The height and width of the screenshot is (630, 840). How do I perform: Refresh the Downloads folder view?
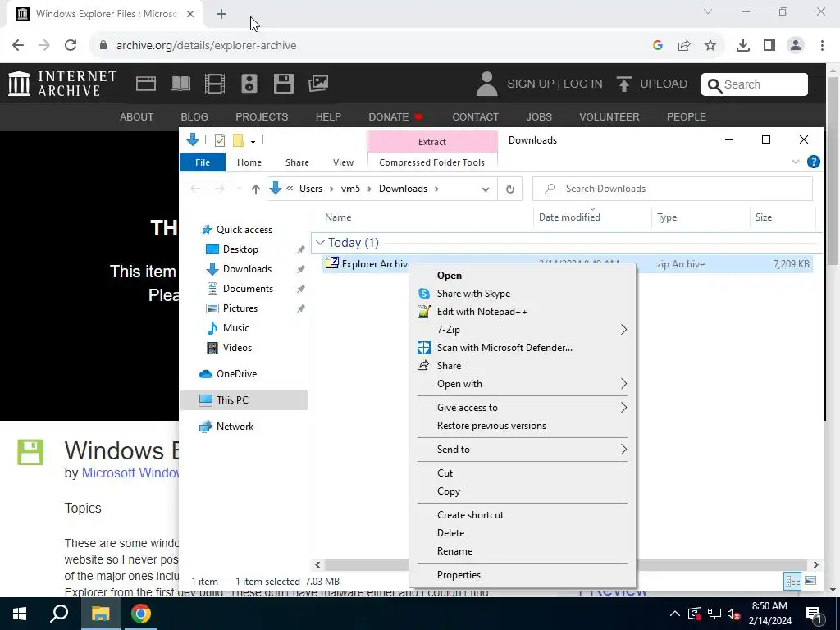coord(510,189)
